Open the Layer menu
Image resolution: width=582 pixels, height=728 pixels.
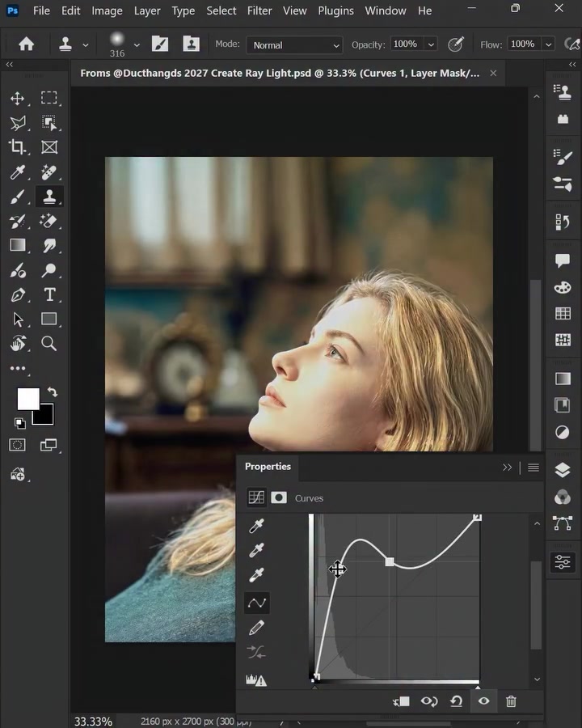(x=147, y=11)
